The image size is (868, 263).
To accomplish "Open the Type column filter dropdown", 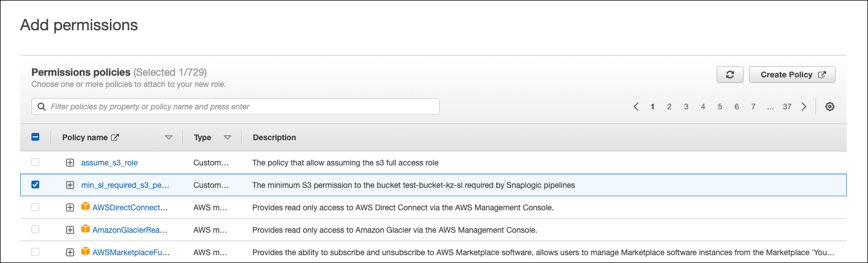I will point(227,137).
